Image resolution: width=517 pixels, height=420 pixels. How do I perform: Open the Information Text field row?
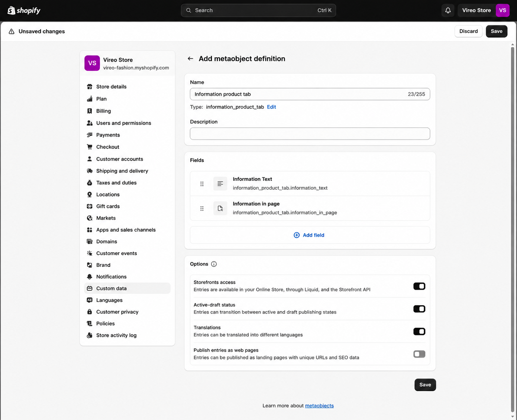point(310,183)
